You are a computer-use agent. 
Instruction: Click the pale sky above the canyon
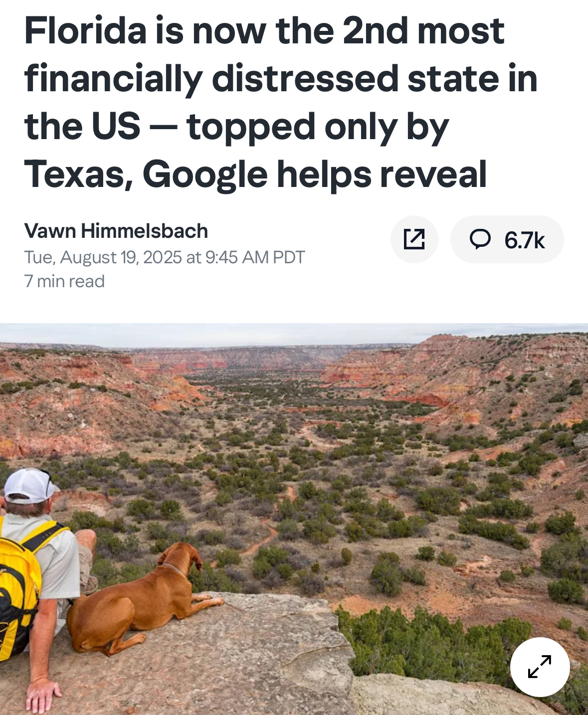294,333
